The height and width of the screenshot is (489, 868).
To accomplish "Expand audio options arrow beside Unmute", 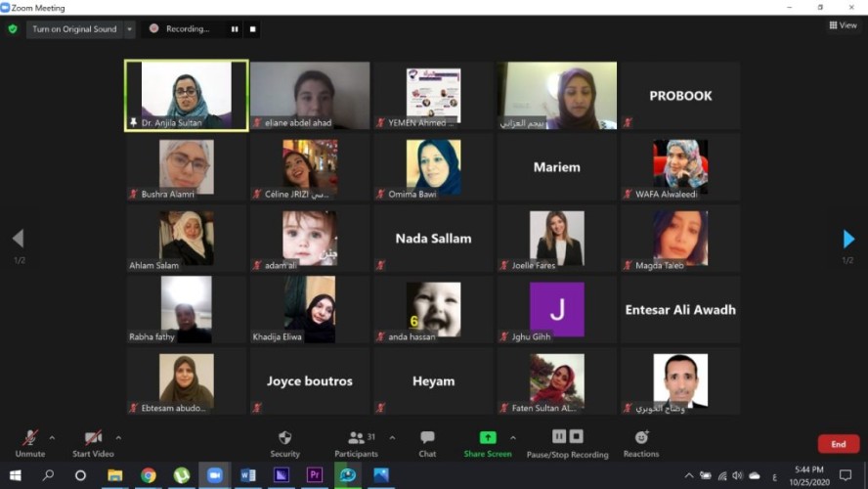I will coord(52,437).
